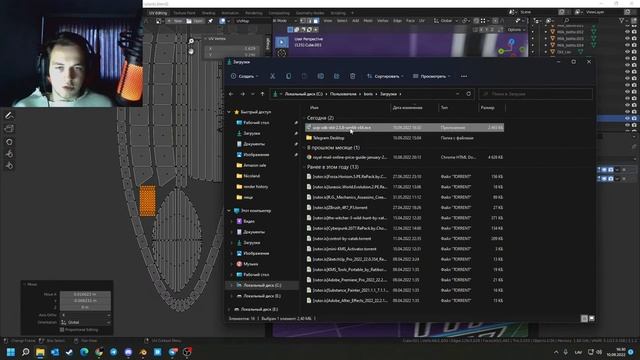The image size is (640, 360).
Task: Click the Move Y value field
Action: (85, 300)
